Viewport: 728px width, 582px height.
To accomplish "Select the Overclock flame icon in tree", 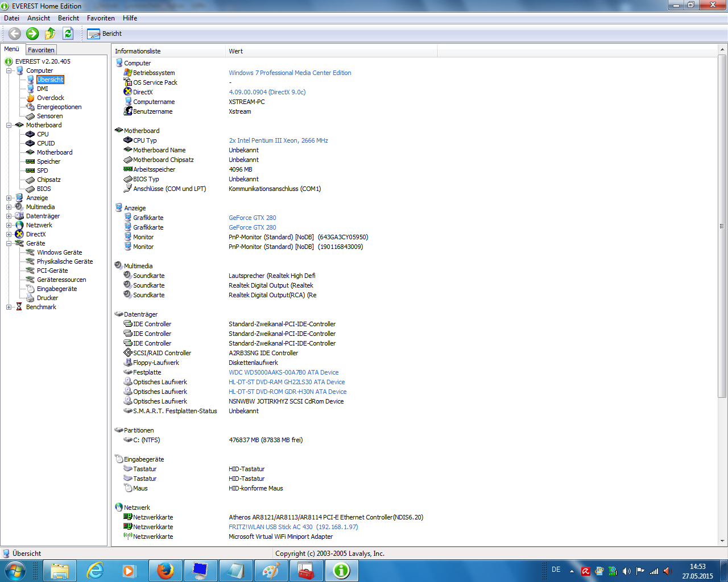I will 31,98.
